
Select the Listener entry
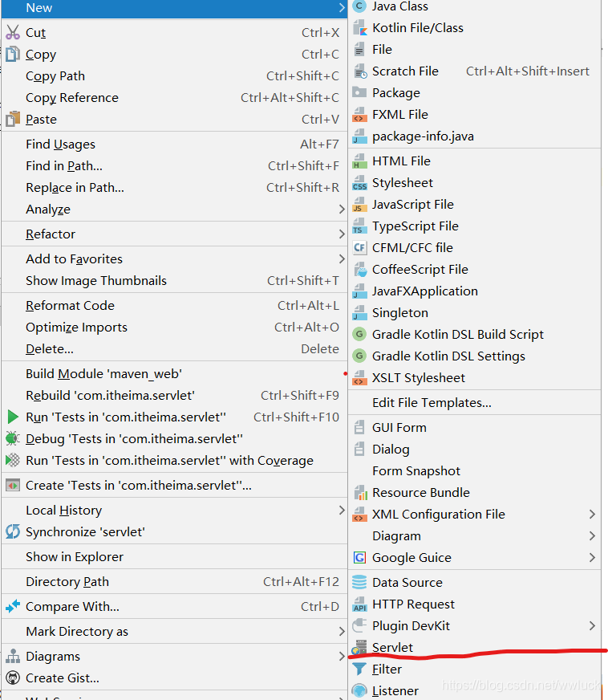point(474,690)
